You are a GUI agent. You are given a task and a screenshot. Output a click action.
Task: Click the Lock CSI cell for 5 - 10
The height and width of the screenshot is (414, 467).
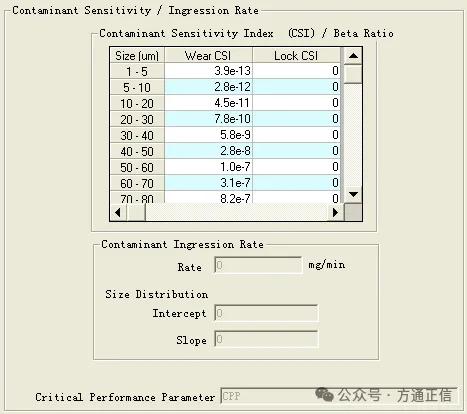coord(296,87)
